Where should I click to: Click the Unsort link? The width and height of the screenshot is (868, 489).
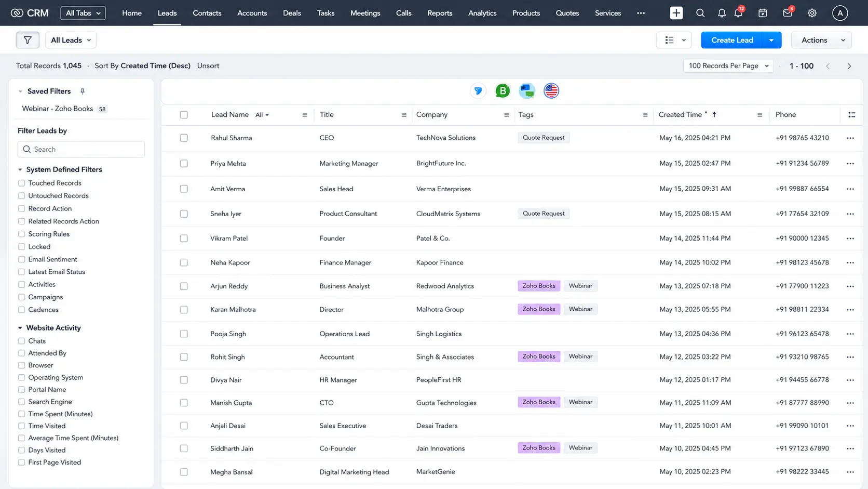208,66
